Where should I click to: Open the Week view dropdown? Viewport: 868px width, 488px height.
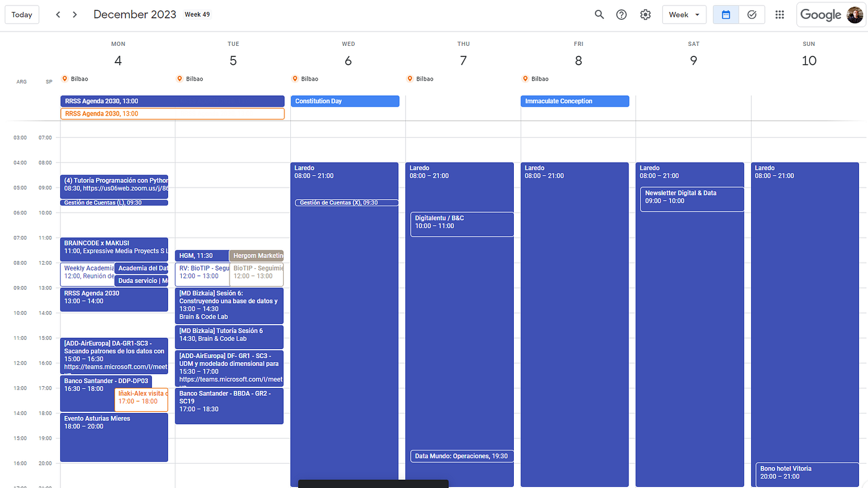point(684,15)
